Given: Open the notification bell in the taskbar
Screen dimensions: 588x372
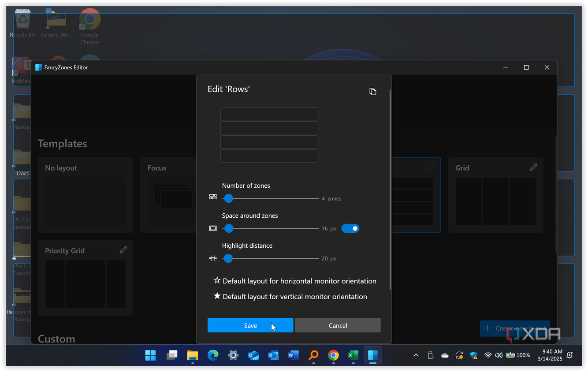Looking at the screenshot, I should [570, 355].
